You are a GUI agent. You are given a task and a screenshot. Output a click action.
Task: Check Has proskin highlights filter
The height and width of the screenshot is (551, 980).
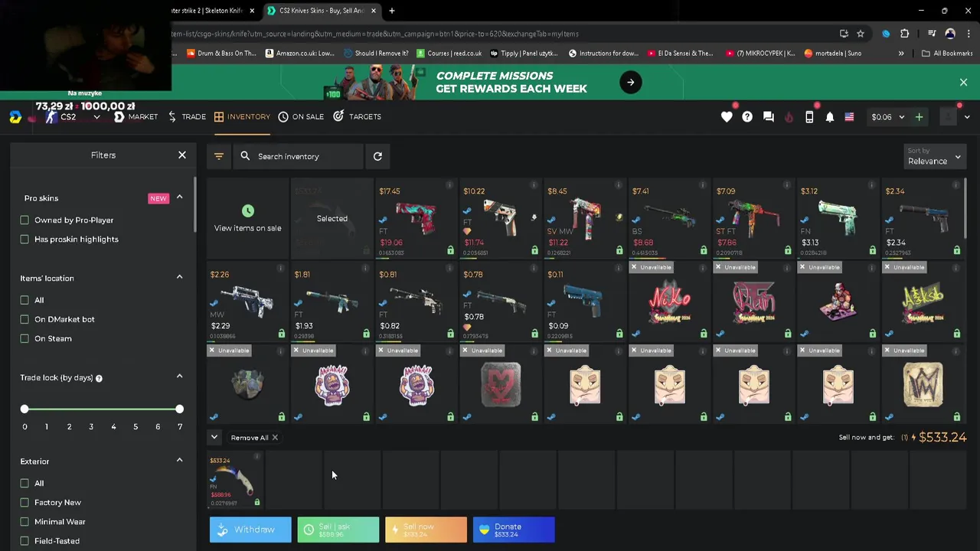pyautogui.click(x=24, y=240)
